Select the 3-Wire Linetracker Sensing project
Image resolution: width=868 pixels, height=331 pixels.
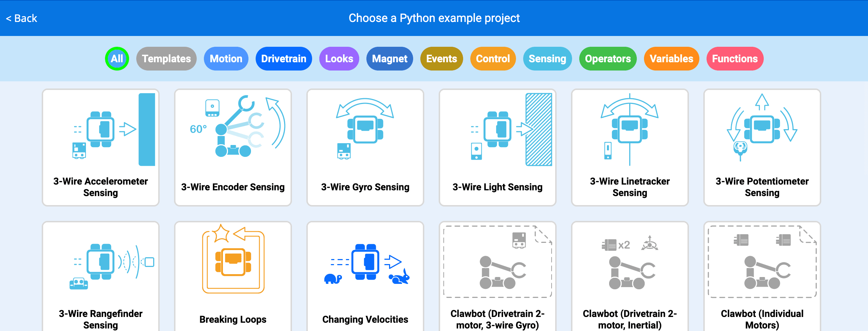point(630,148)
